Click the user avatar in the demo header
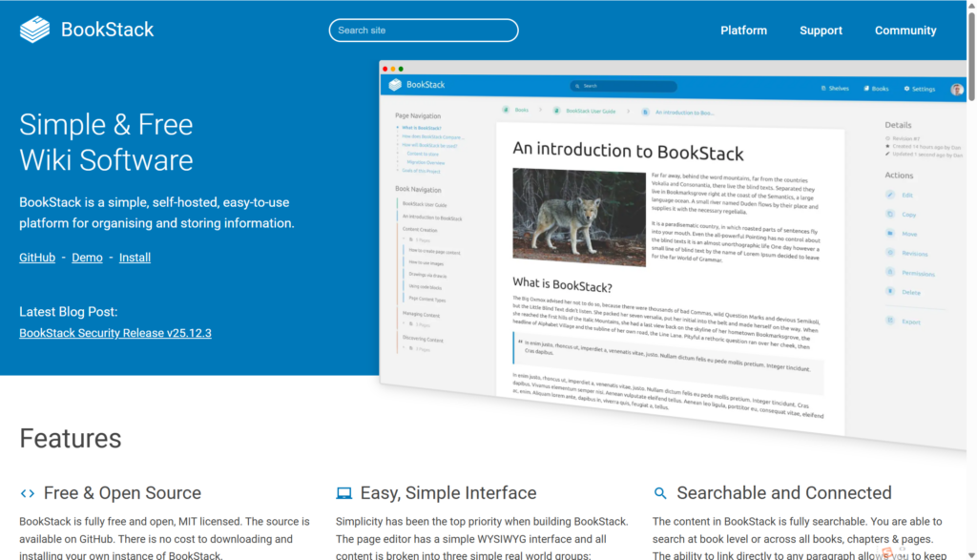The image size is (977, 560). pos(956,90)
